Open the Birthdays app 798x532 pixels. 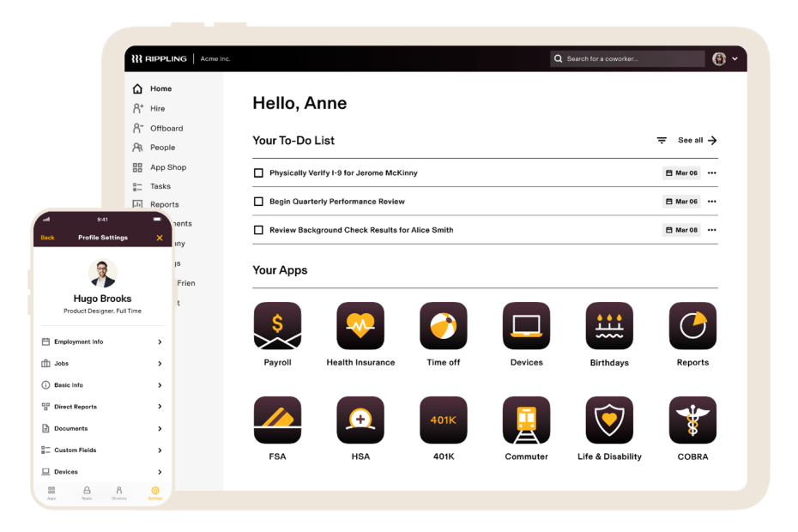(x=609, y=326)
